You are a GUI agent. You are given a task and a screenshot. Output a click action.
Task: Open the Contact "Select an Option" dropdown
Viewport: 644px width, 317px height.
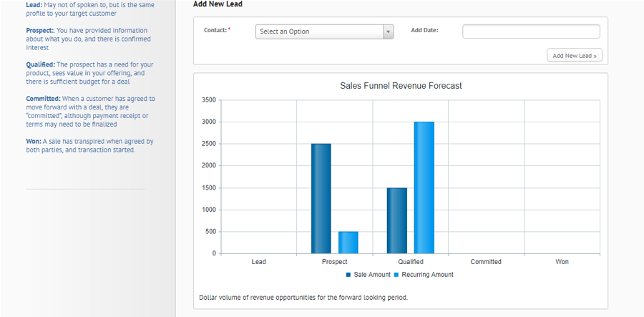[x=324, y=31]
